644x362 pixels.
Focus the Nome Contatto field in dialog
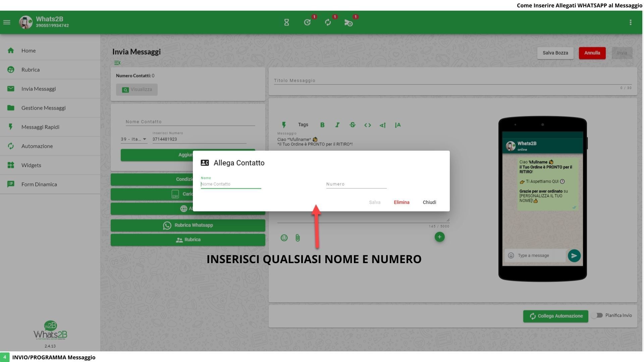click(x=231, y=184)
